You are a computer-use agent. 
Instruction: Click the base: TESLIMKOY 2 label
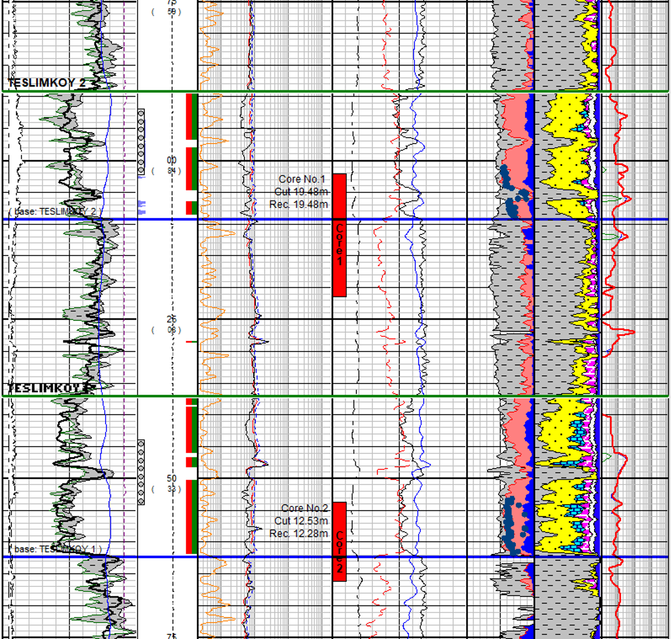click(x=55, y=212)
